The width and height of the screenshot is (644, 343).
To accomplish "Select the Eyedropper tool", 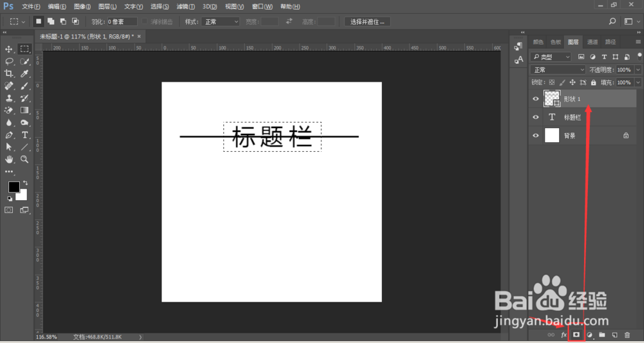I will (x=24, y=74).
